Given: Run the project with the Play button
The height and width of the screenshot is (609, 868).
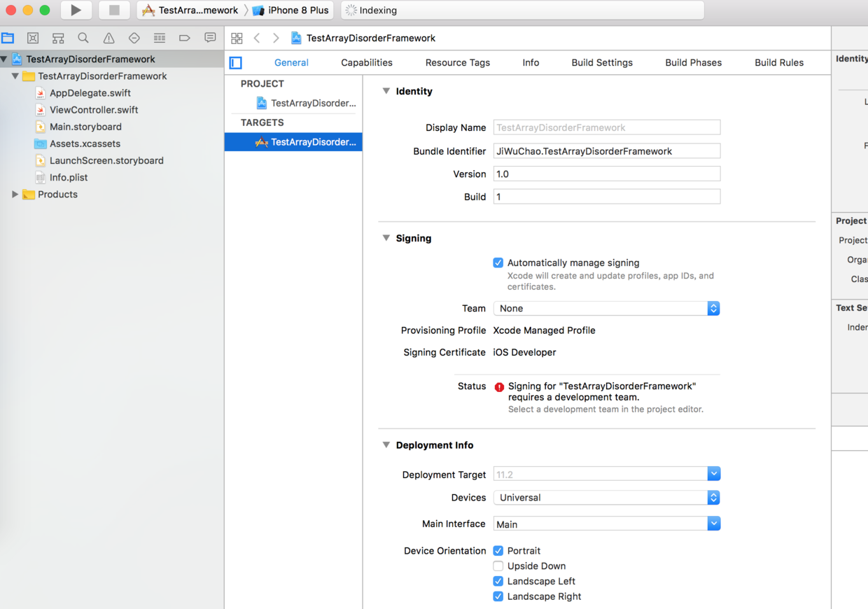Looking at the screenshot, I should 76,10.
